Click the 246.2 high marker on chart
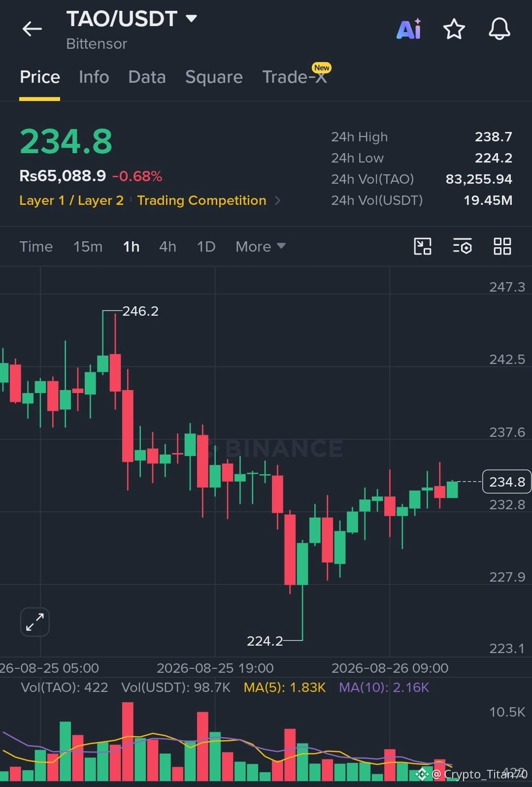Screen dimensions: 532x787 140,311
